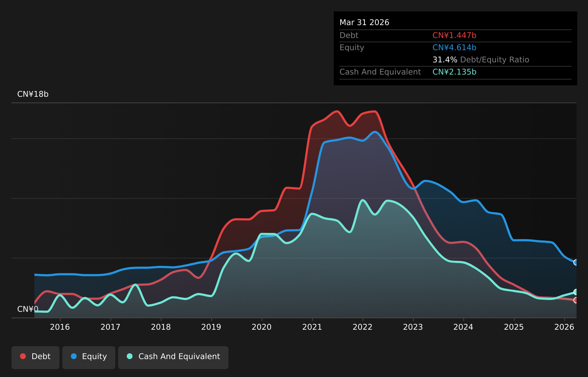
Task: Click the 2016 x-axis label
Action: [60, 327]
